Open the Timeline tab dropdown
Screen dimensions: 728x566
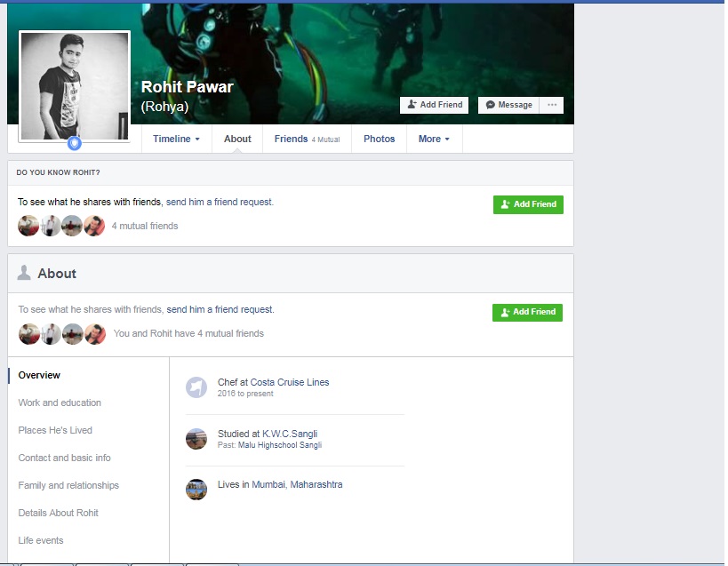(x=176, y=139)
